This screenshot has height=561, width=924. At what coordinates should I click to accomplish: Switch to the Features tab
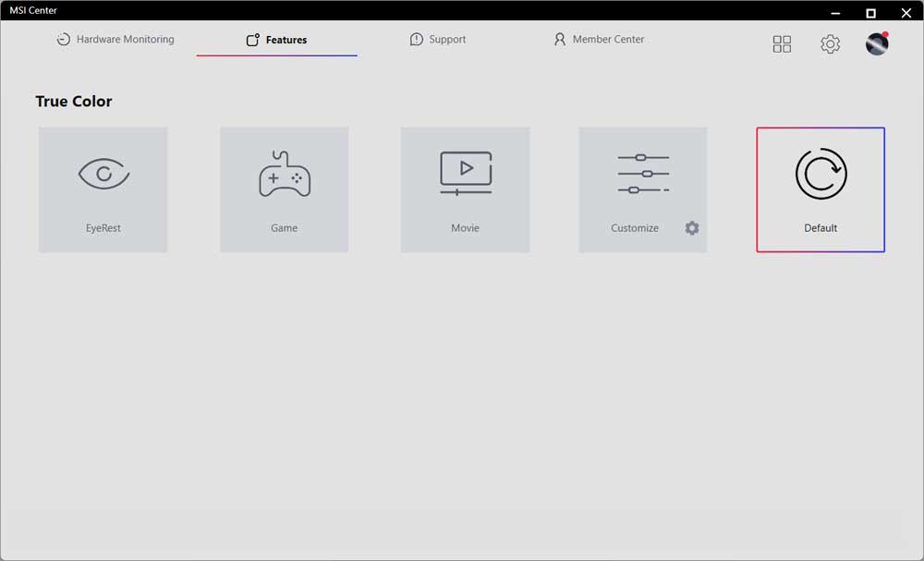(x=277, y=40)
